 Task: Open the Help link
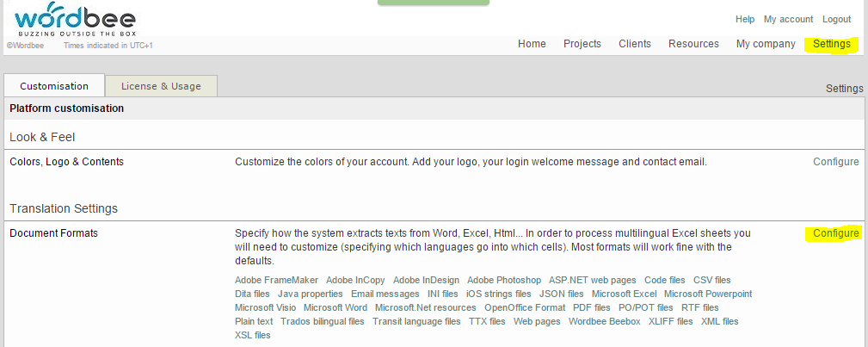pyautogui.click(x=745, y=19)
